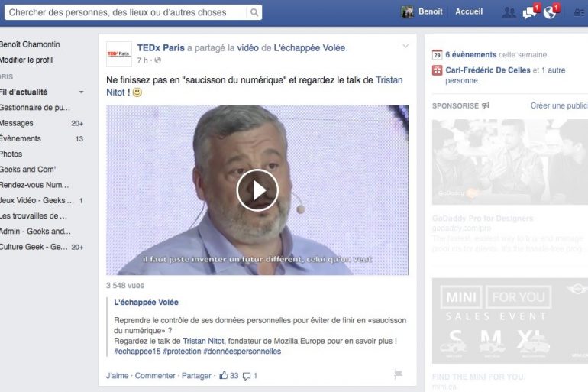Click the Partager link under the post
Viewport: 588px width, 392px height.
(196, 375)
